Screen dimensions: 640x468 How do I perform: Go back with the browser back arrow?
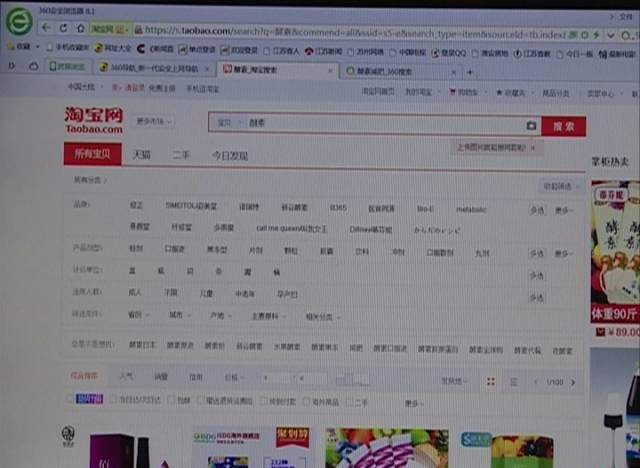tap(46, 28)
